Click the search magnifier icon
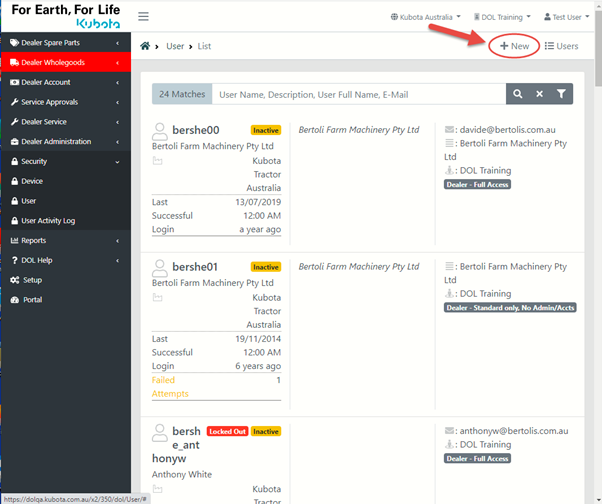The height and width of the screenshot is (504, 602). 518,94
